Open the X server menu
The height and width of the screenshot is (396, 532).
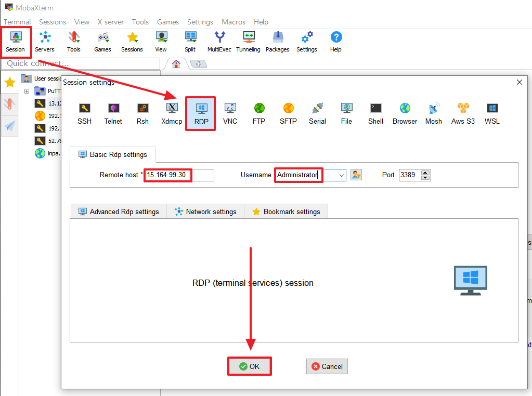tap(111, 22)
